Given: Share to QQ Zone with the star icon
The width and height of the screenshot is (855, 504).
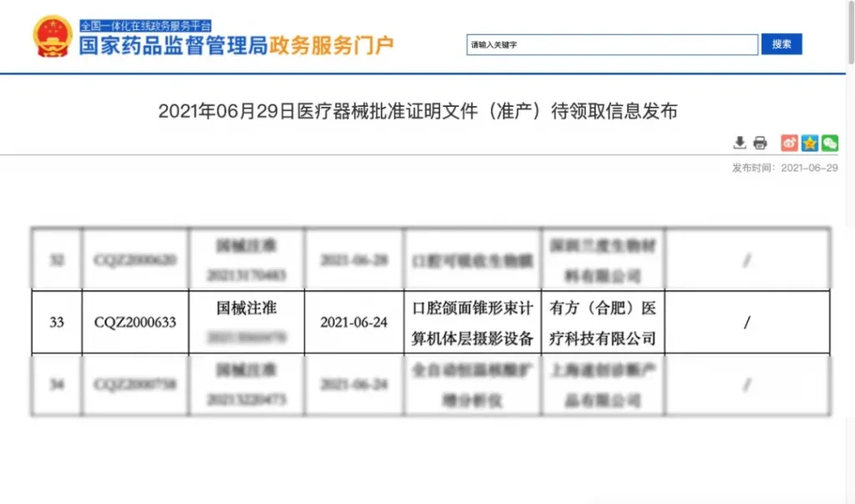Looking at the screenshot, I should pos(810,143).
